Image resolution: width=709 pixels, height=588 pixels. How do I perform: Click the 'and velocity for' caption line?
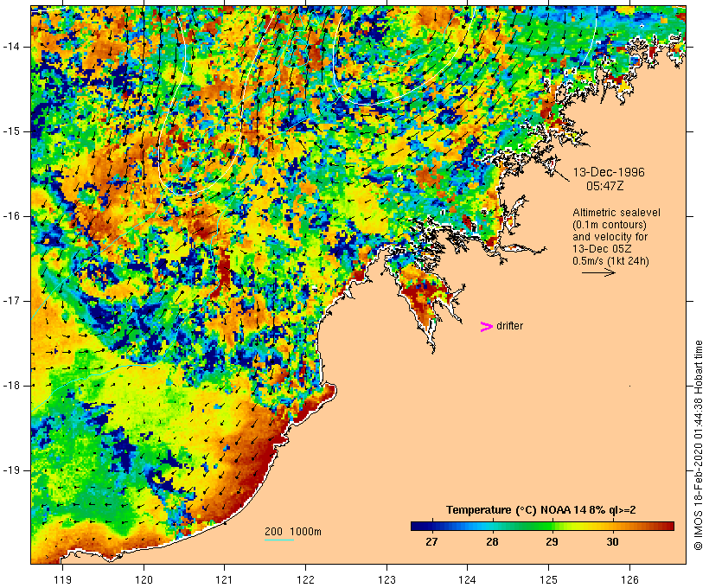pyautogui.click(x=610, y=237)
